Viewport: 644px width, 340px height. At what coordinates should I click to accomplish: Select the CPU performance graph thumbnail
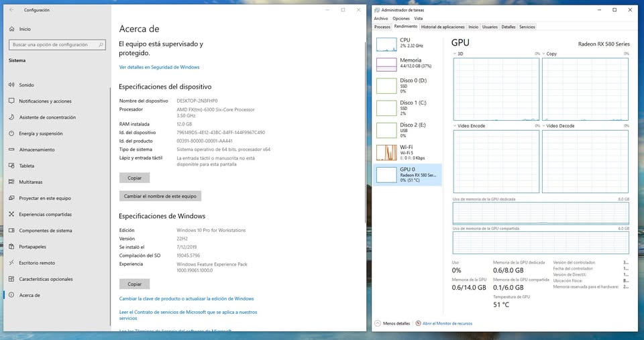point(386,44)
